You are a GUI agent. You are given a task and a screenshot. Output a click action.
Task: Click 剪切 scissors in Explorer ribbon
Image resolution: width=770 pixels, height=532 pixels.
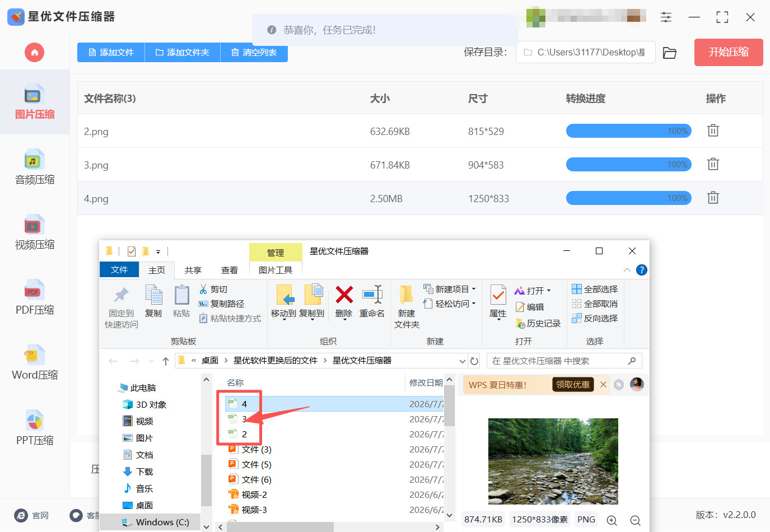click(x=213, y=290)
